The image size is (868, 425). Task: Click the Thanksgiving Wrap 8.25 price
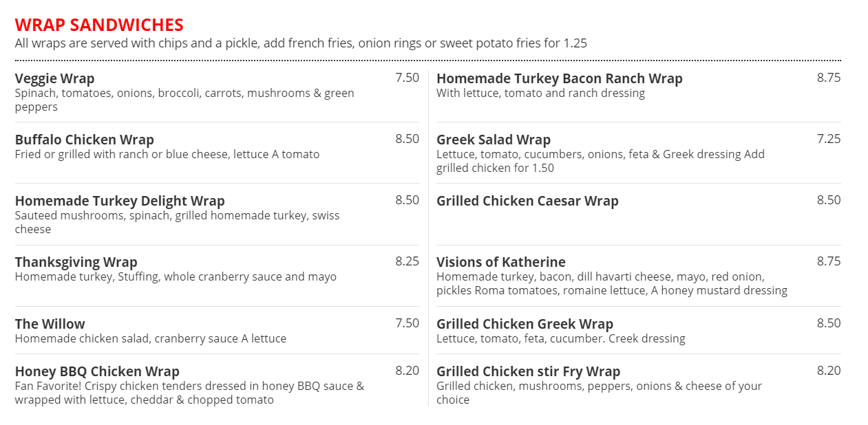click(407, 261)
